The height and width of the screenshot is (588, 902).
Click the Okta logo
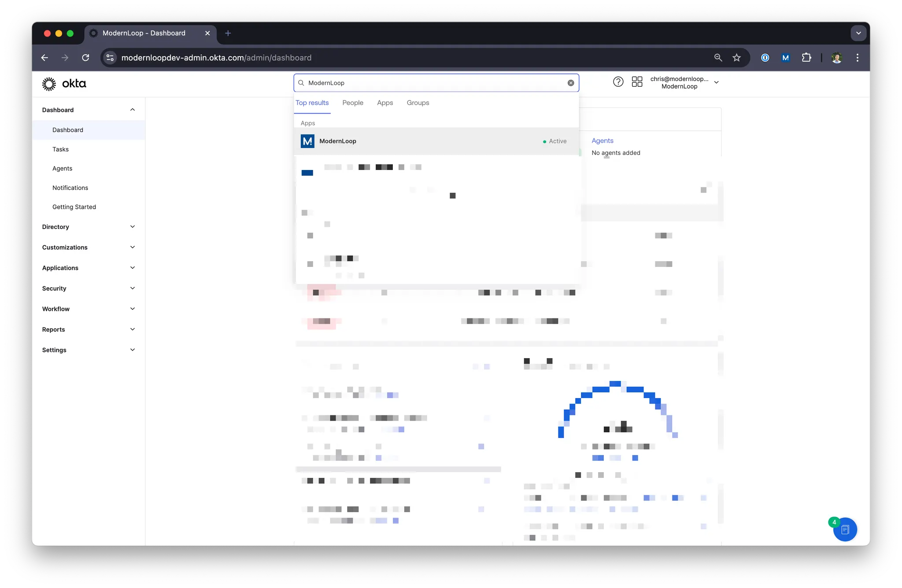pos(64,84)
